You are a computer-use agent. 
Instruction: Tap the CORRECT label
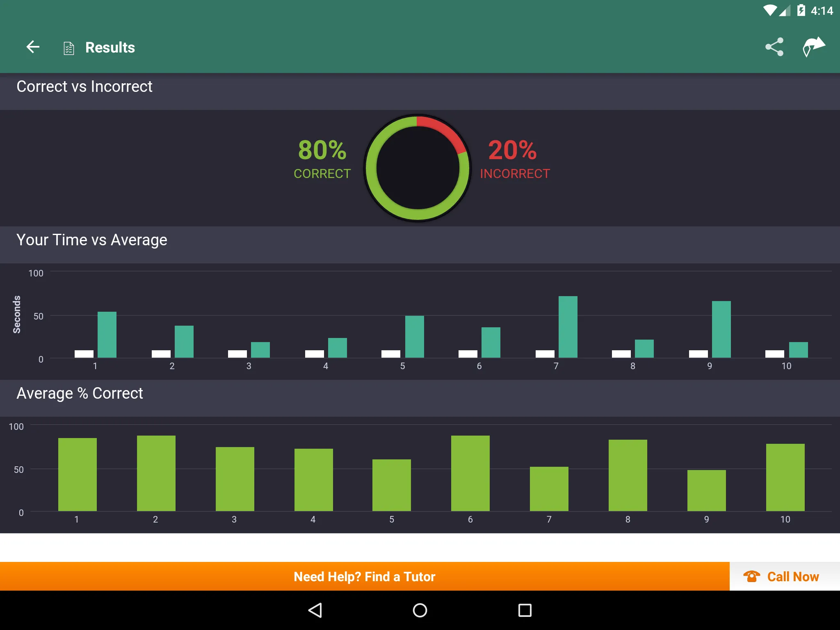[322, 173]
